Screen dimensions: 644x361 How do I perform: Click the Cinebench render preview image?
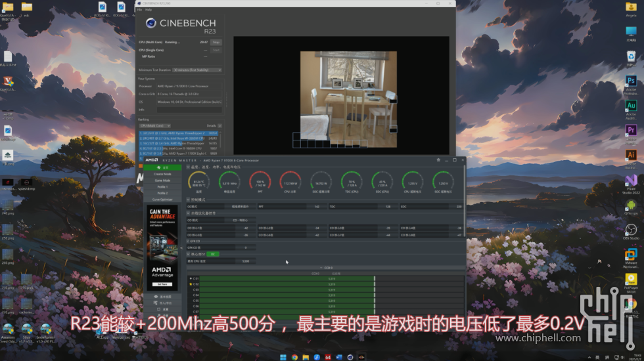348,99
